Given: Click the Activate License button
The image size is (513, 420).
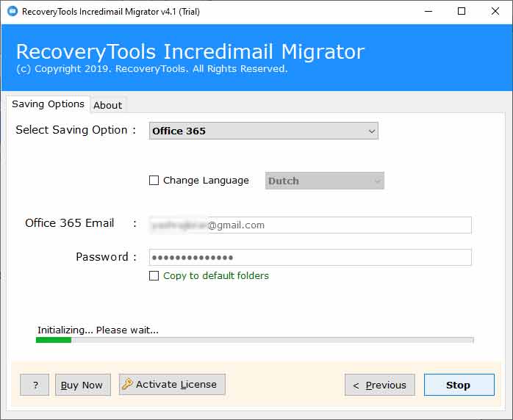Looking at the screenshot, I should tap(173, 384).
